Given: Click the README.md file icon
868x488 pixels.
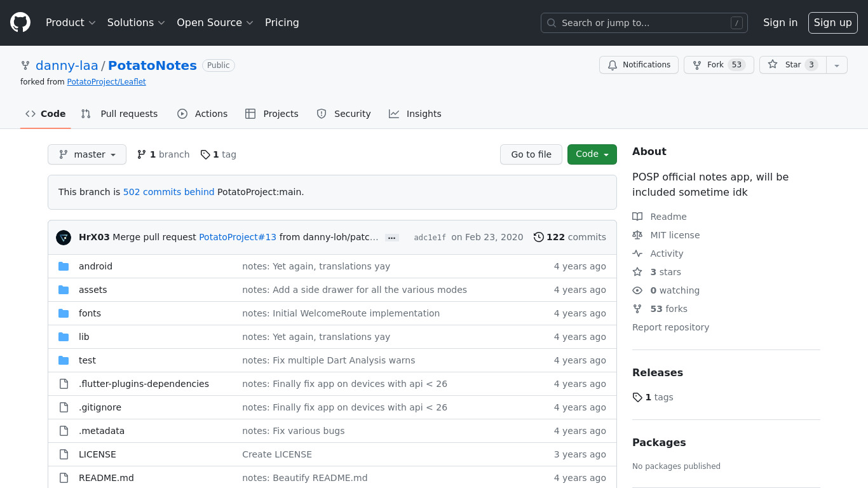Looking at the screenshot, I should (64, 478).
